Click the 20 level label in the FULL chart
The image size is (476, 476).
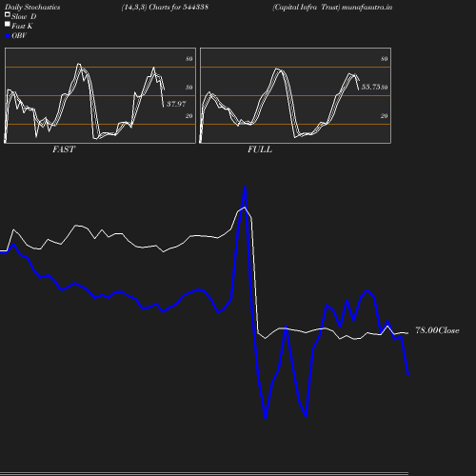[x=385, y=116]
